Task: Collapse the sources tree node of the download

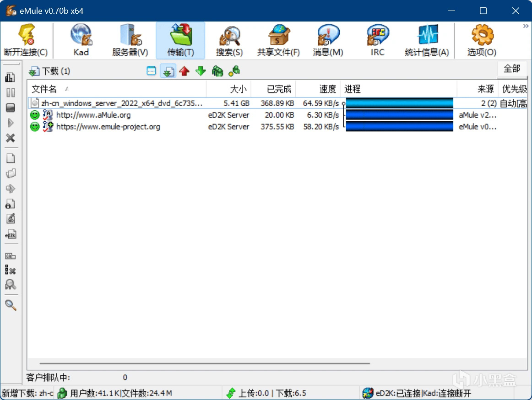Action: coord(344,103)
